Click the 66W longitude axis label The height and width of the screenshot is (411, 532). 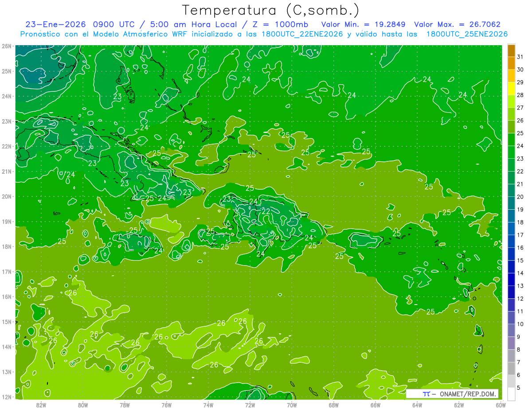(376, 405)
